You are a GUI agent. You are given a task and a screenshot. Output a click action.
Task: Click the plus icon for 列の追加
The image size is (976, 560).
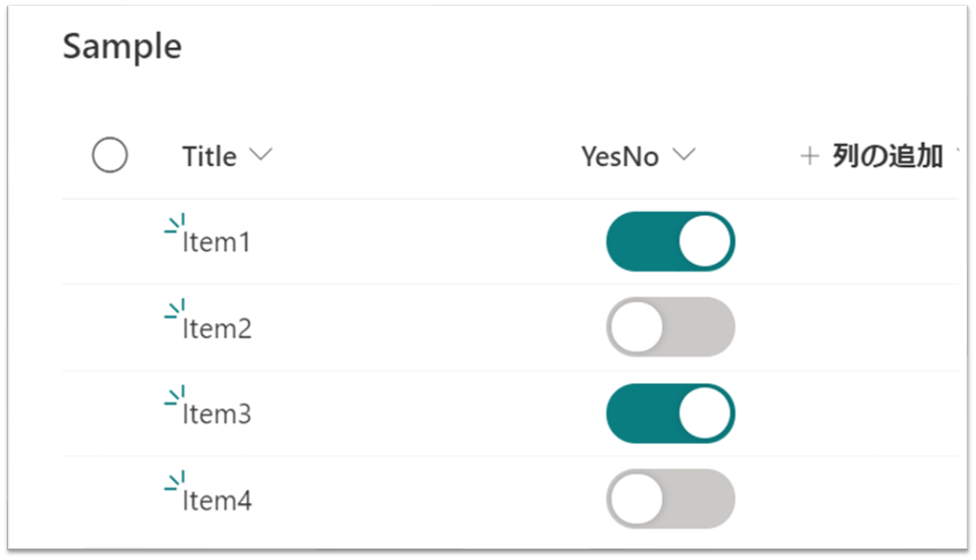click(809, 155)
